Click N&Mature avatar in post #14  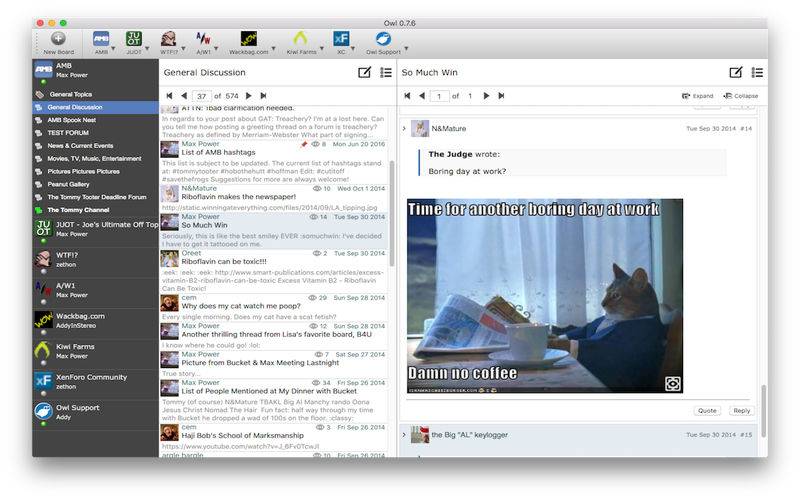coord(420,129)
